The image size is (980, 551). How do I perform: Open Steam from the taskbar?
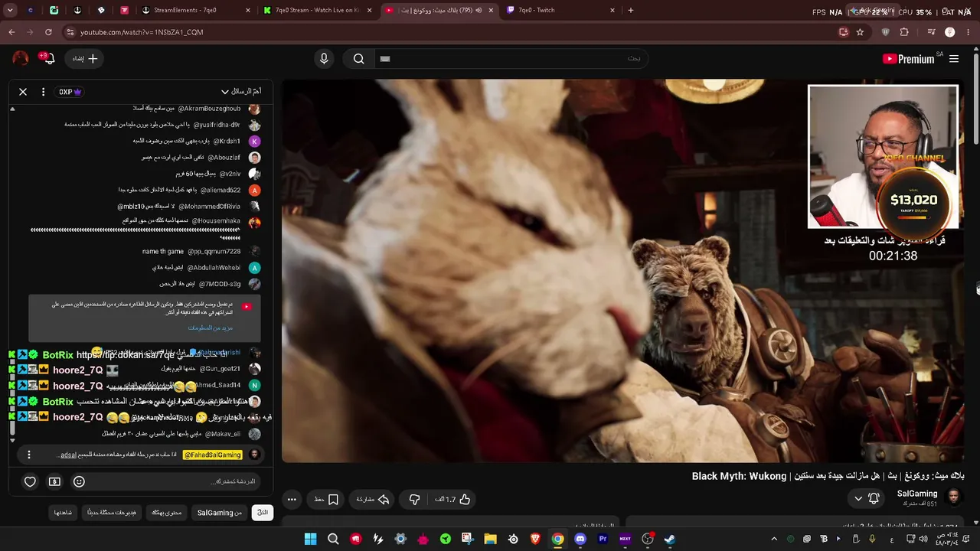(670, 539)
